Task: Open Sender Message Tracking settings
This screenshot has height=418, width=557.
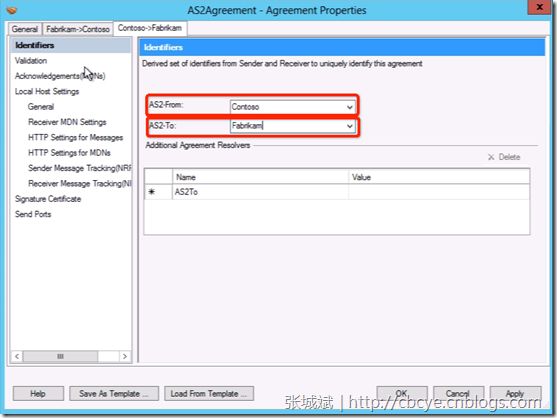Action: [x=80, y=168]
